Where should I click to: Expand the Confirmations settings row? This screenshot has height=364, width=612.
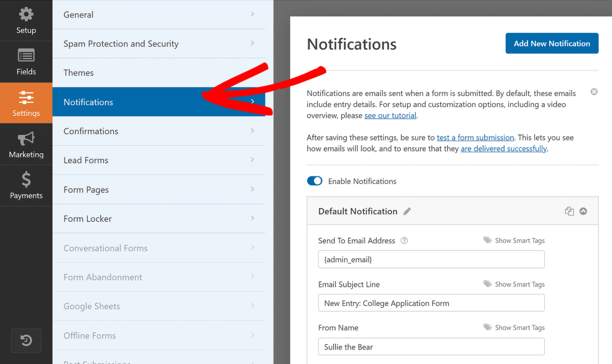(x=159, y=131)
